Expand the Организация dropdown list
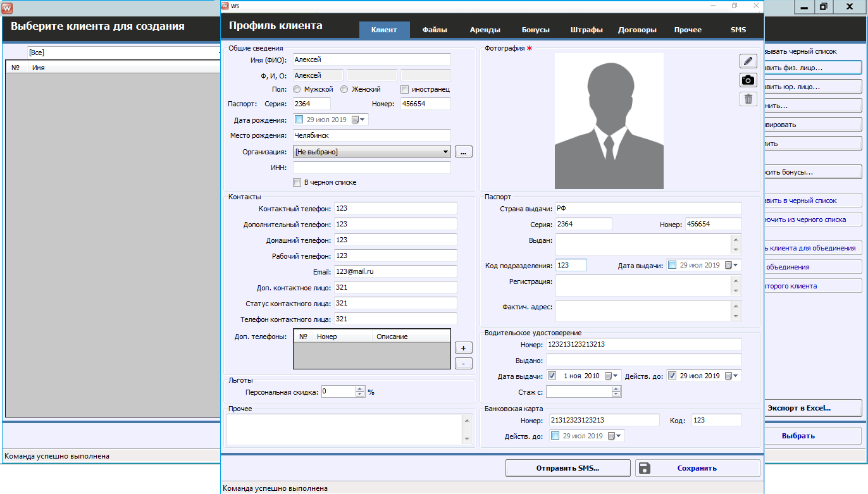The height and width of the screenshot is (494, 868). tap(446, 152)
